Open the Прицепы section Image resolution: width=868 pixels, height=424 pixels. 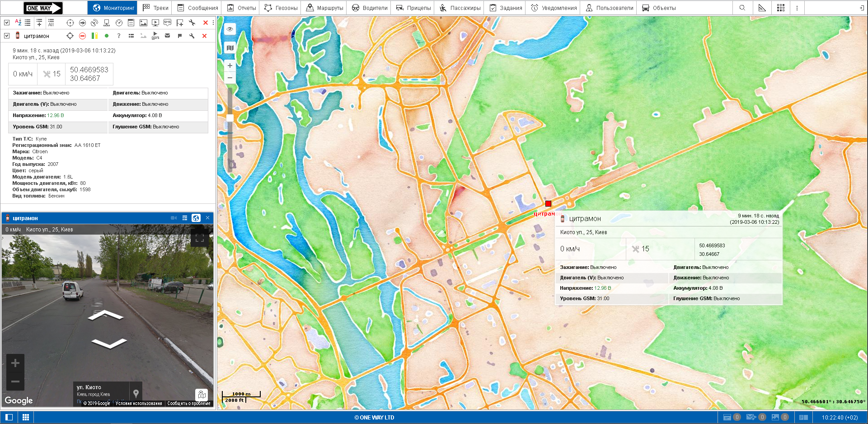pyautogui.click(x=413, y=8)
